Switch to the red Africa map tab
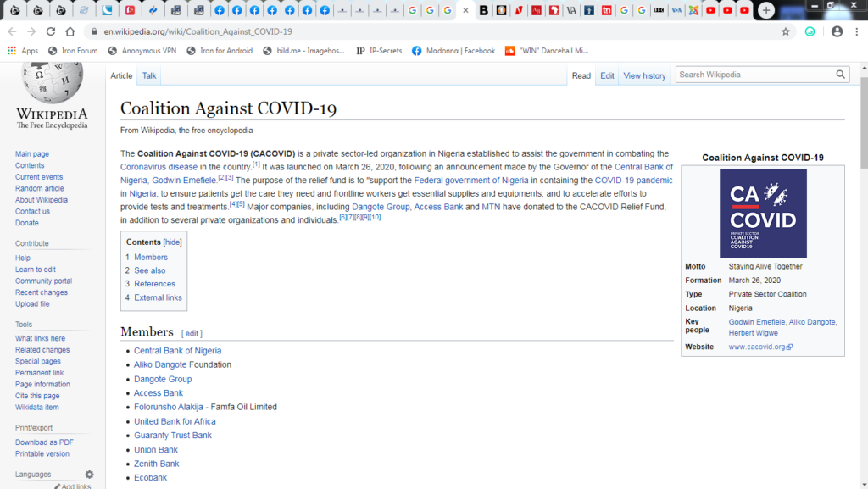This screenshot has height=489, width=868. pyautogui.click(x=554, y=10)
